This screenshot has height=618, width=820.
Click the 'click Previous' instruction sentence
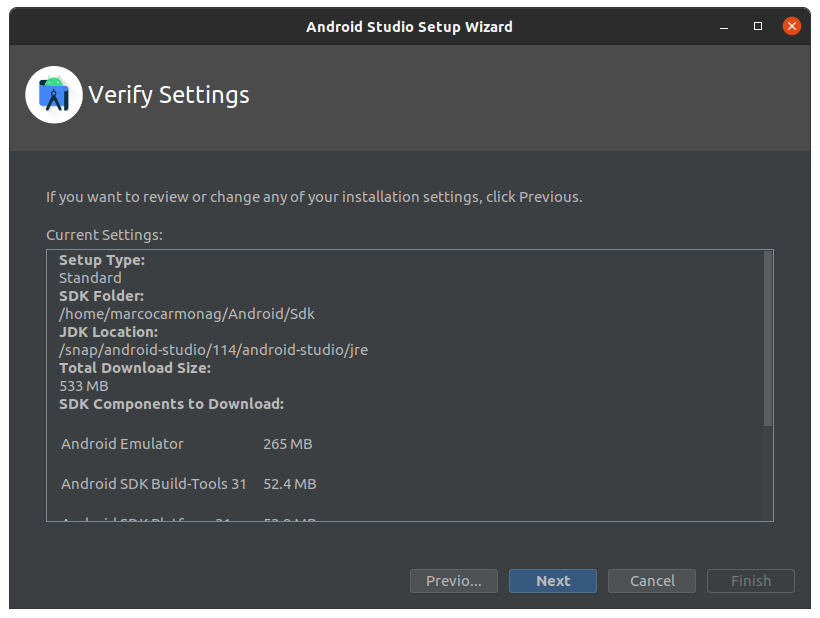click(314, 197)
